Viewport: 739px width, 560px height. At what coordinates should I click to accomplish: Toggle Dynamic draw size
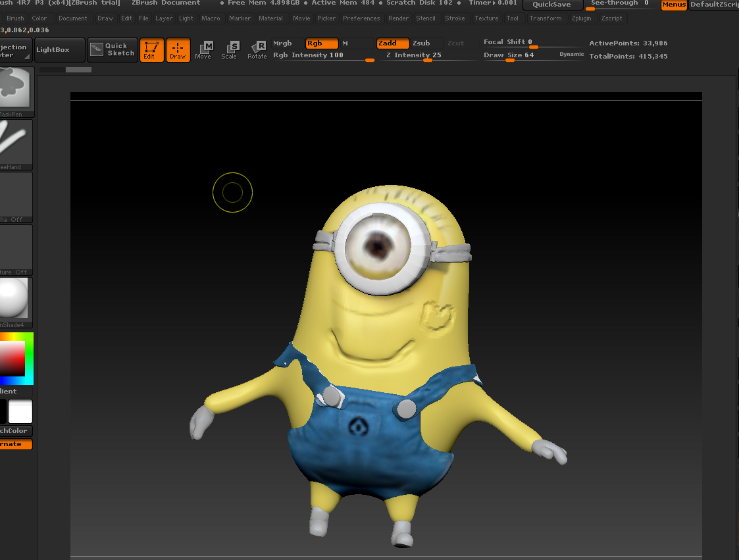click(x=571, y=54)
